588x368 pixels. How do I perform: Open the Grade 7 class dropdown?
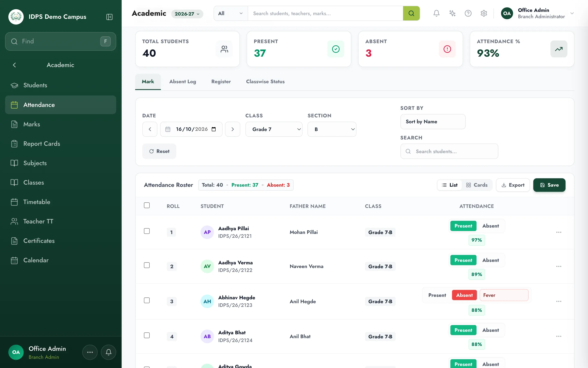(274, 129)
